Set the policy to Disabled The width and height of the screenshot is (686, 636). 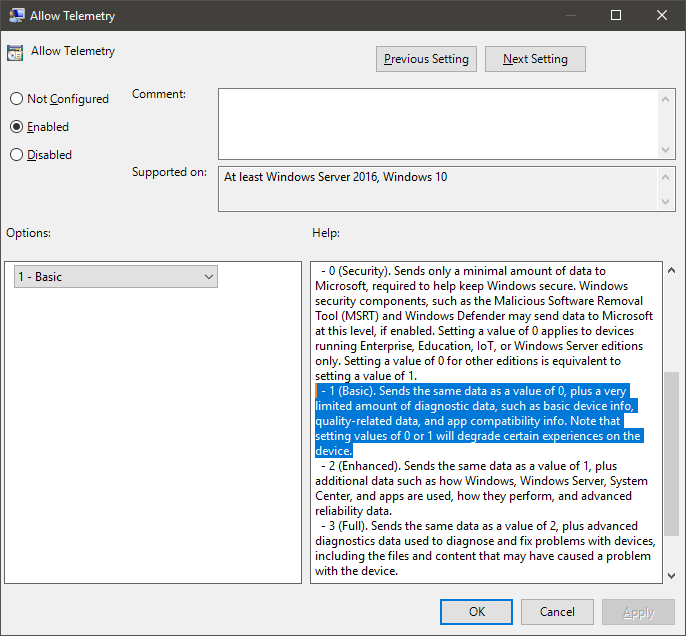coord(16,155)
